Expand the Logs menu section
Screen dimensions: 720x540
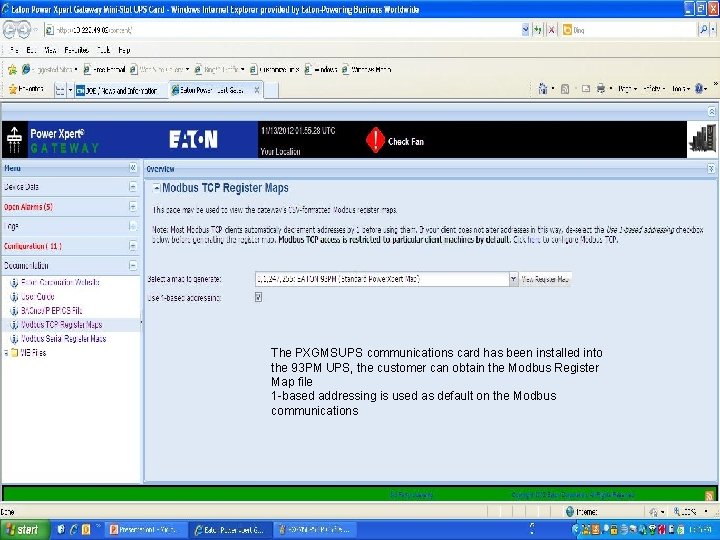(x=133, y=226)
